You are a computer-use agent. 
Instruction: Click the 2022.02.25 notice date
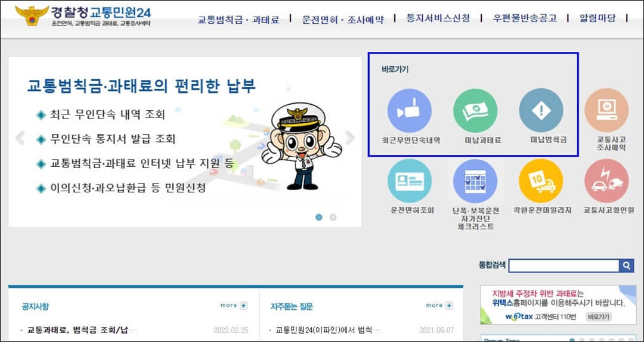[x=231, y=330]
